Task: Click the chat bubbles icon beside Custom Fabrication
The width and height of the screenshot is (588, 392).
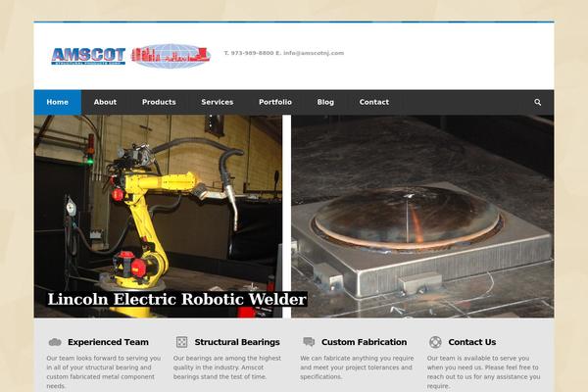Action: coord(309,342)
